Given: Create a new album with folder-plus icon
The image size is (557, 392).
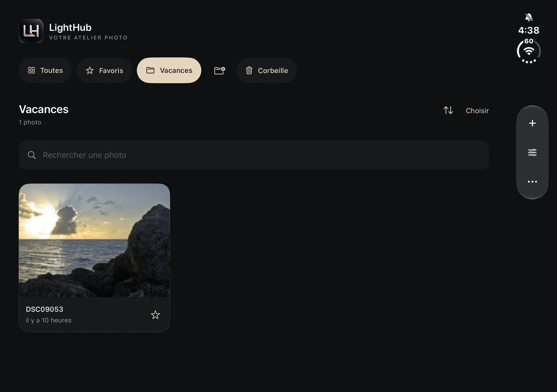Looking at the screenshot, I should [219, 70].
